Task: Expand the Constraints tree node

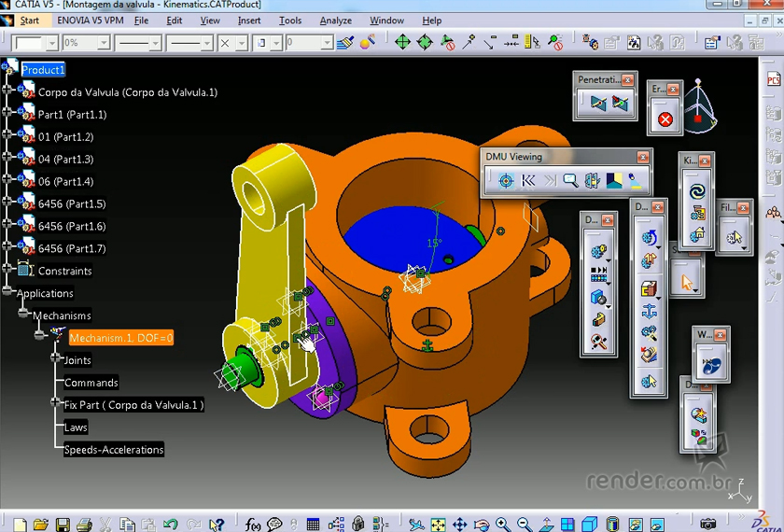Action: 7,270
